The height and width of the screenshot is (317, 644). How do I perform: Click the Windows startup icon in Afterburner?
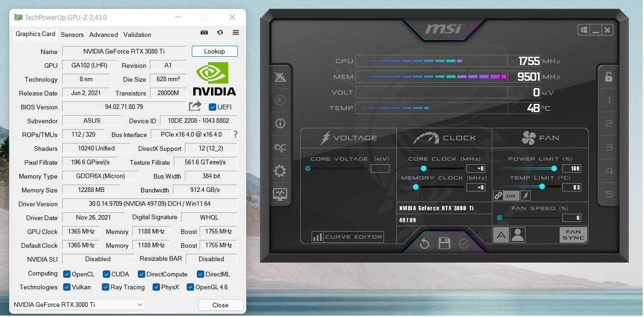pyautogui.click(x=584, y=30)
